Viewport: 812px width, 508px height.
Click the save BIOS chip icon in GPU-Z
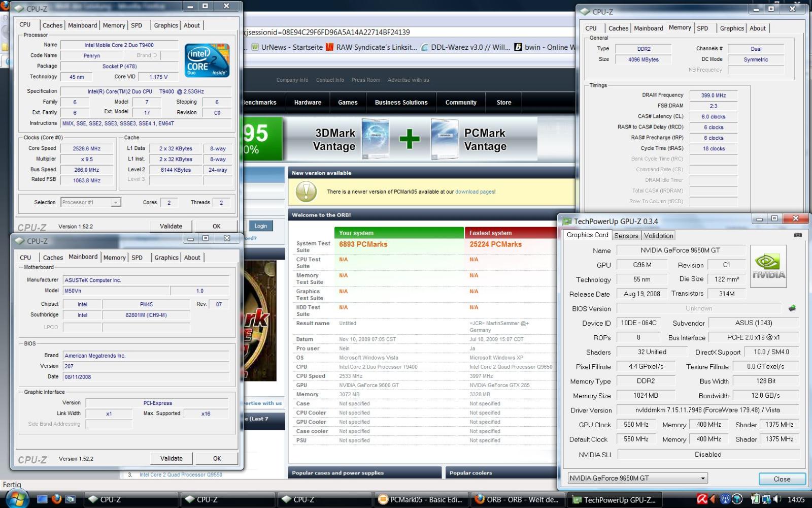point(792,308)
